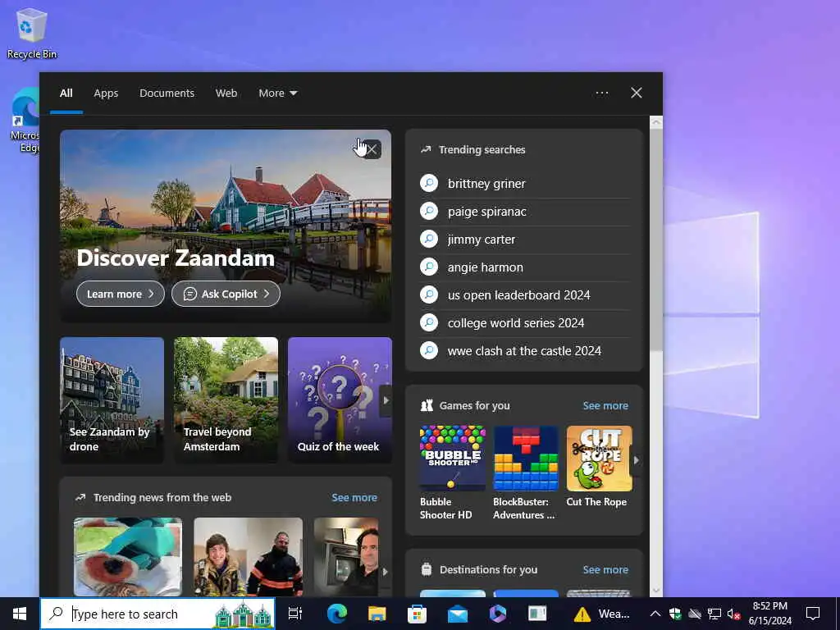Image resolution: width=840 pixels, height=630 pixels.
Task: Search wwe clash at the castle 2024
Action: pos(525,351)
